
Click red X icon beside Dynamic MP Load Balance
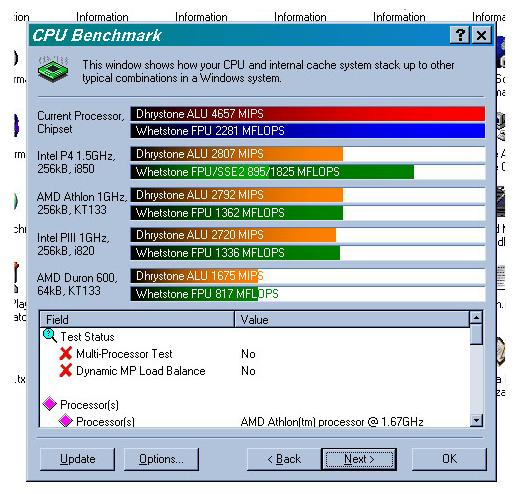[66, 370]
